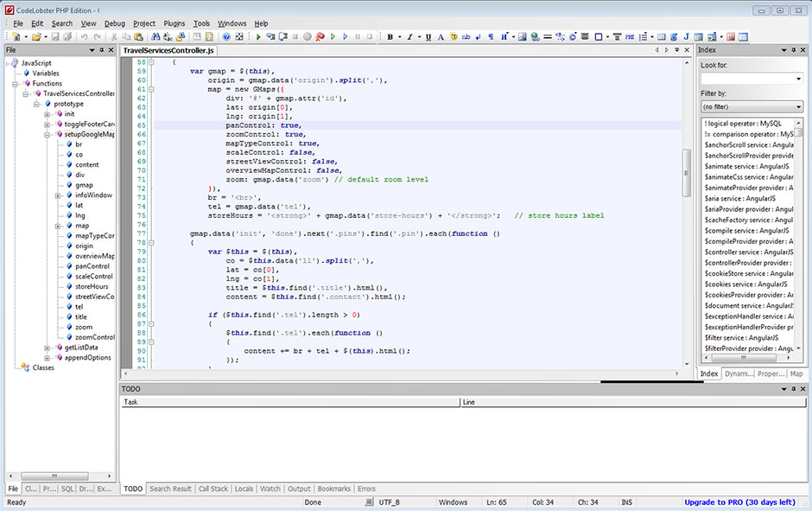Select $compile service in Index list
Viewport: 812px width, 511px height.
click(746, 231)
